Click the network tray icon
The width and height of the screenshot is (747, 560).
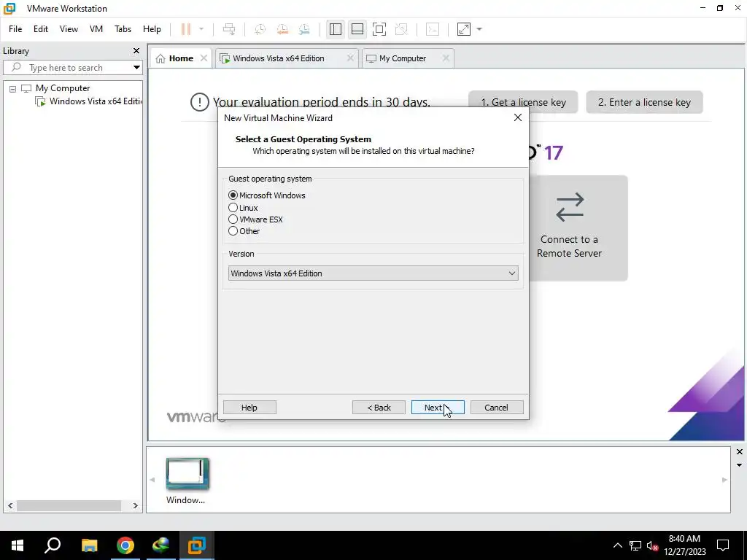(635, 545)
